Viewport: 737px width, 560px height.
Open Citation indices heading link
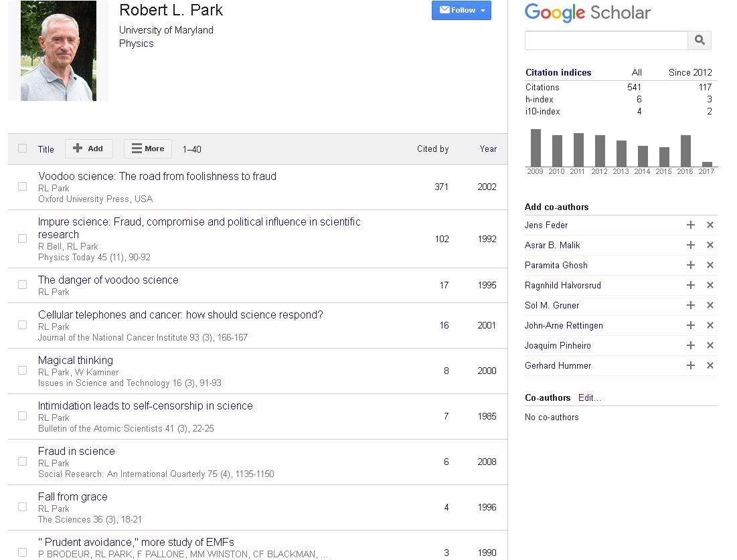click(558, 72)
